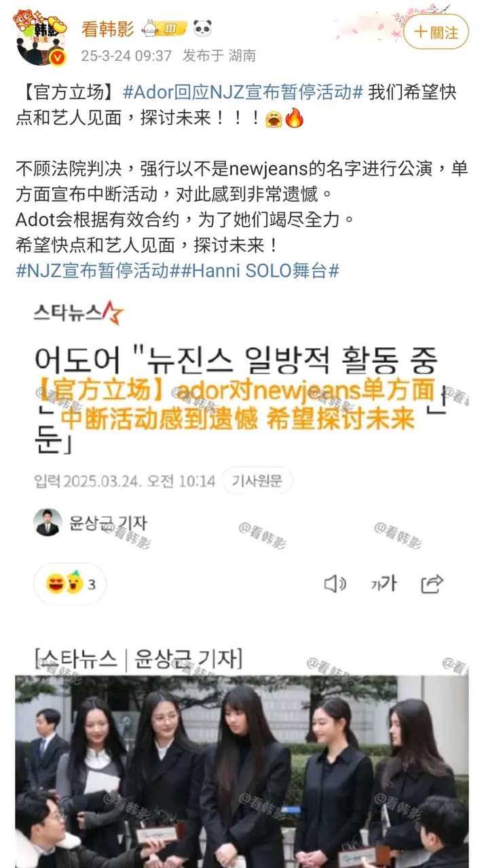Tap the 윤상근 기자 reporter name

pyautogui.click(x=108, y=523)
